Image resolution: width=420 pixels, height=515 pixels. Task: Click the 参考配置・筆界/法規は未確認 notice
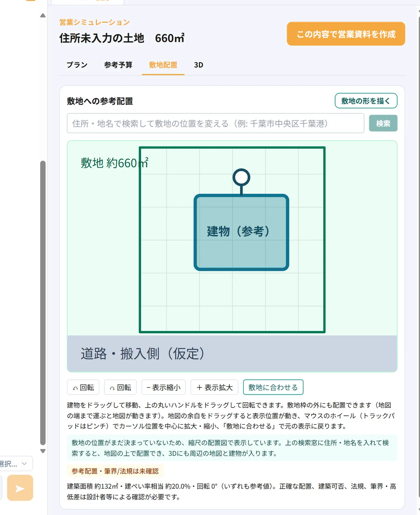click(115, 471)
